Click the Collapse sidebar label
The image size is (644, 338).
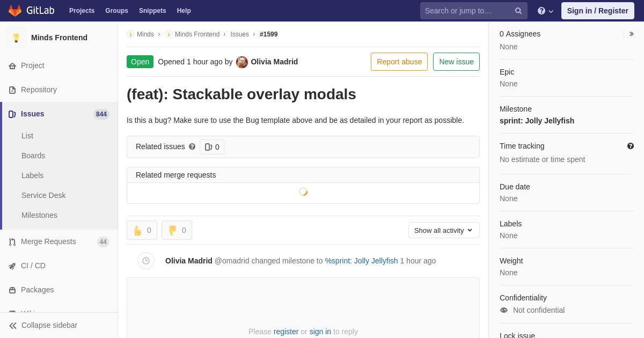coord(49,325)
